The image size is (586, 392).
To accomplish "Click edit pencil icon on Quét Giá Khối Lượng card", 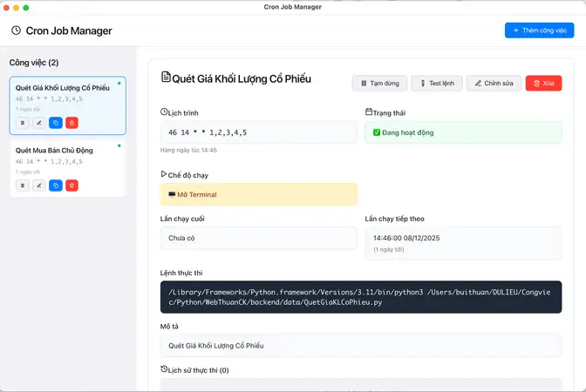I will (x=38, y=123).
